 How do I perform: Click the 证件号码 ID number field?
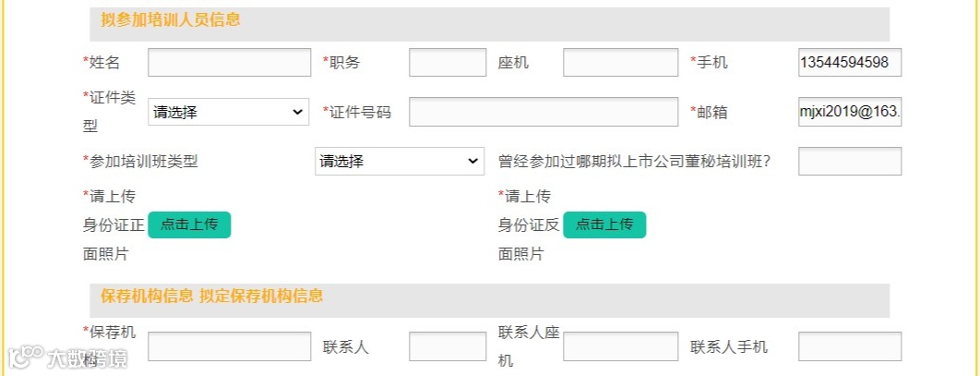(x=543, y=112)
